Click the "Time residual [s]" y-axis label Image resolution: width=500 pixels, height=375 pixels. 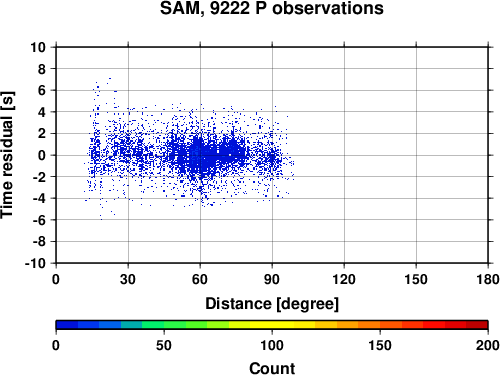tap(7, 155)
